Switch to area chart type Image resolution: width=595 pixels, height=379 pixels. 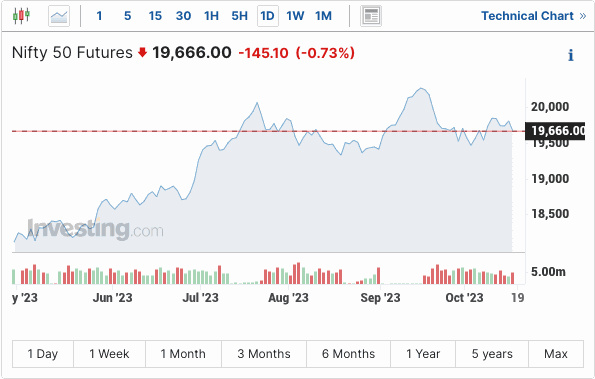click(59, 16)
